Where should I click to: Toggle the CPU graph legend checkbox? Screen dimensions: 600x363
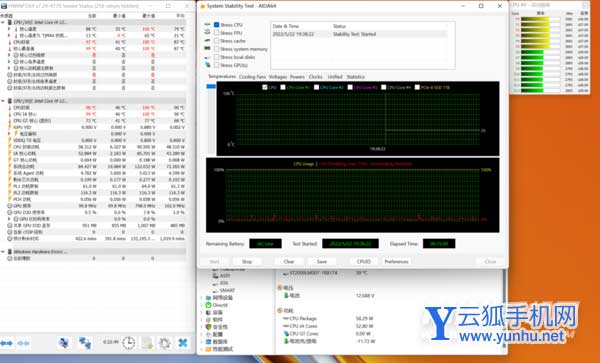[x=265, y=87]
